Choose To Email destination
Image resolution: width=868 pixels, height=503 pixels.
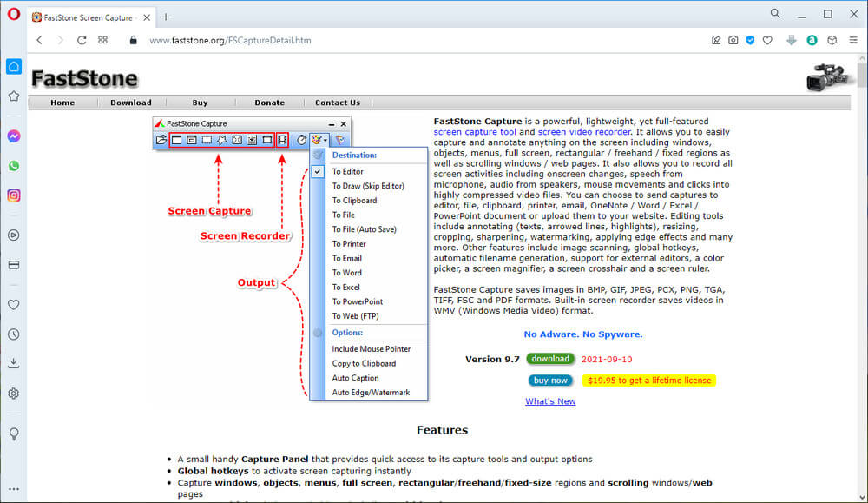[x=346, y=258]
